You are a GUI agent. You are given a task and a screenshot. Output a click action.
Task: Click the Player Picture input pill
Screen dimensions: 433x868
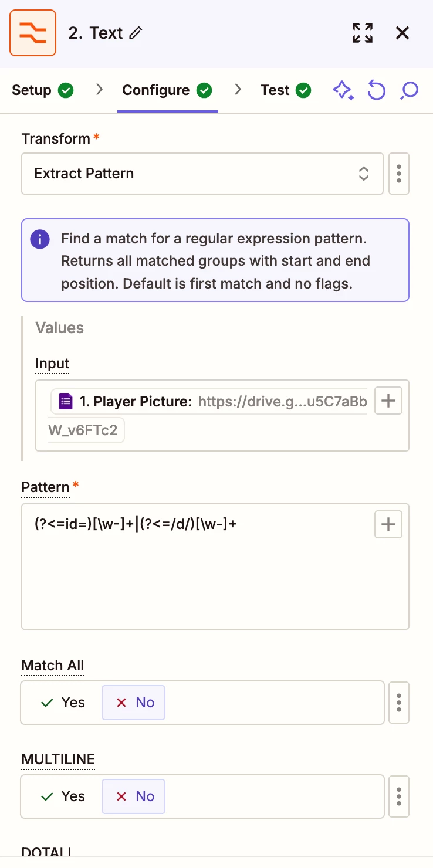point(208,402)
